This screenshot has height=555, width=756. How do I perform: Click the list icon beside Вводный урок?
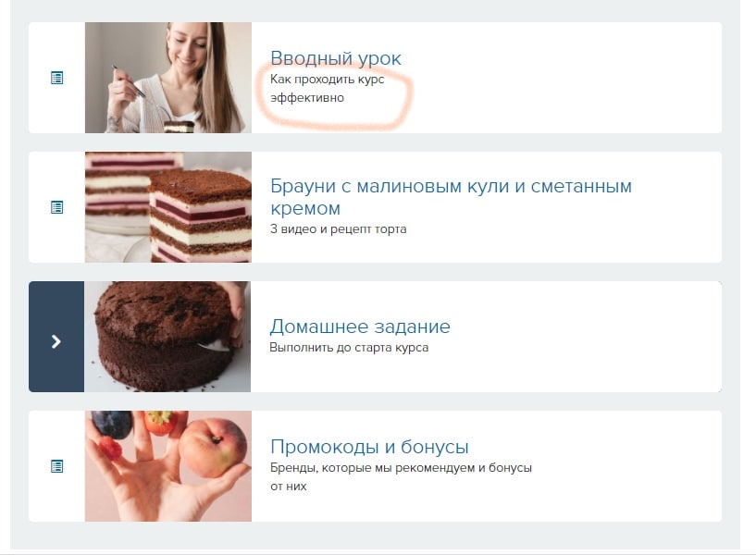(x=56, y=78)
